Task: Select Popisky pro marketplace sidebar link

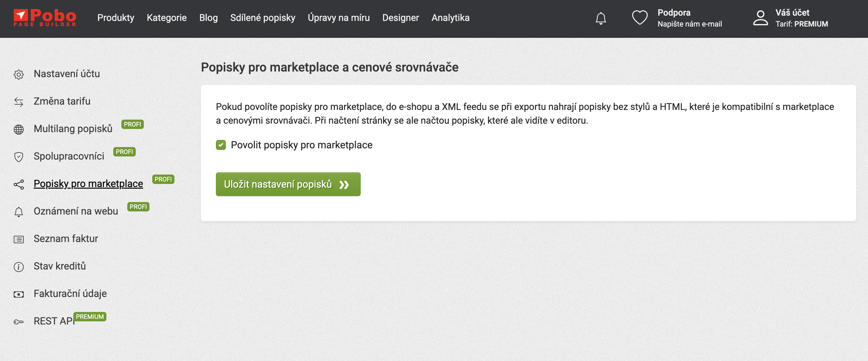Action: (x=88, y=184)
